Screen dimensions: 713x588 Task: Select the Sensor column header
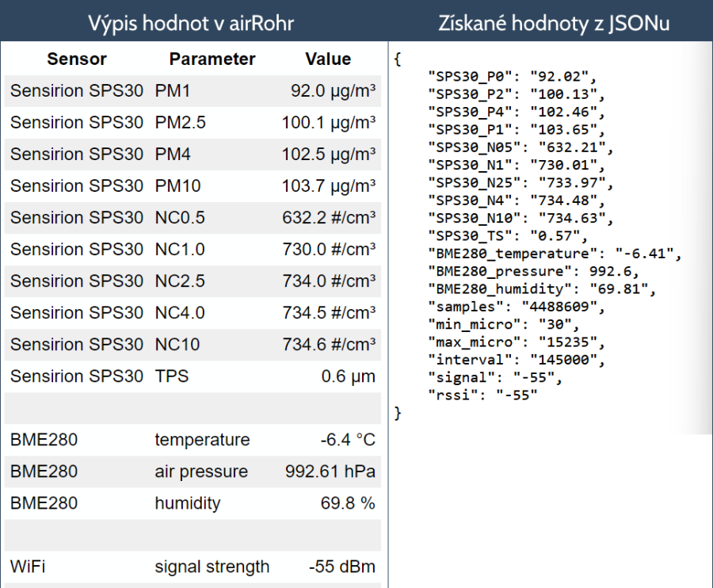[x=77, y=59]
